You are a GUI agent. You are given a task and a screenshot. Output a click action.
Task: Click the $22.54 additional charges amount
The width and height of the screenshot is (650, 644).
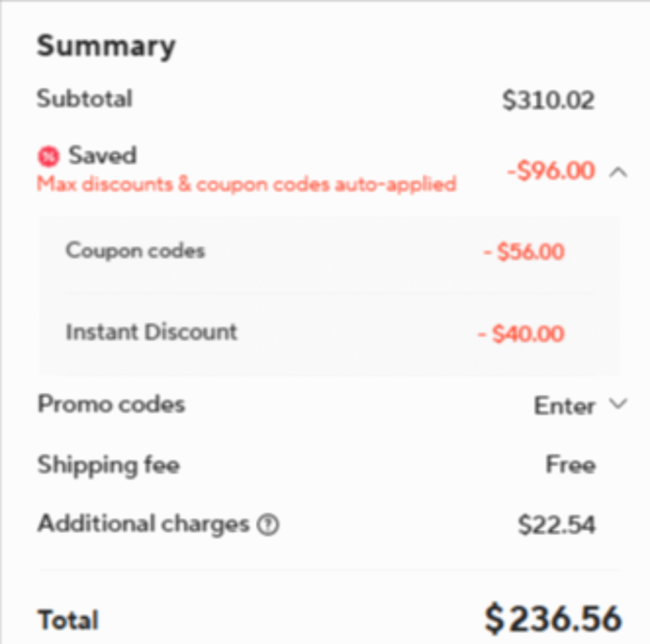click(557, 525)
